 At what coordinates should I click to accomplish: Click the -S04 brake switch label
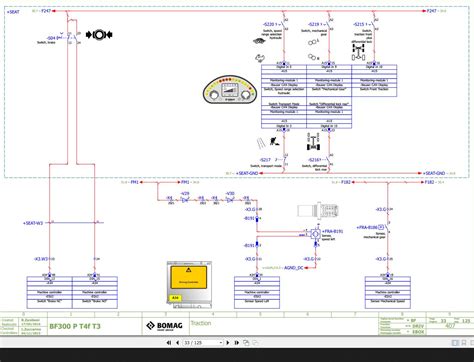[x=51, y=38]
